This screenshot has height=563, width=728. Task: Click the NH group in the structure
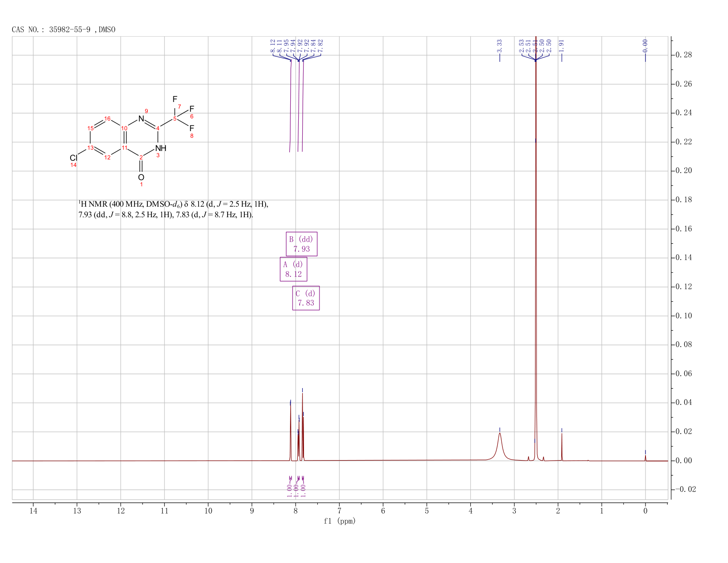pos(161,148)
